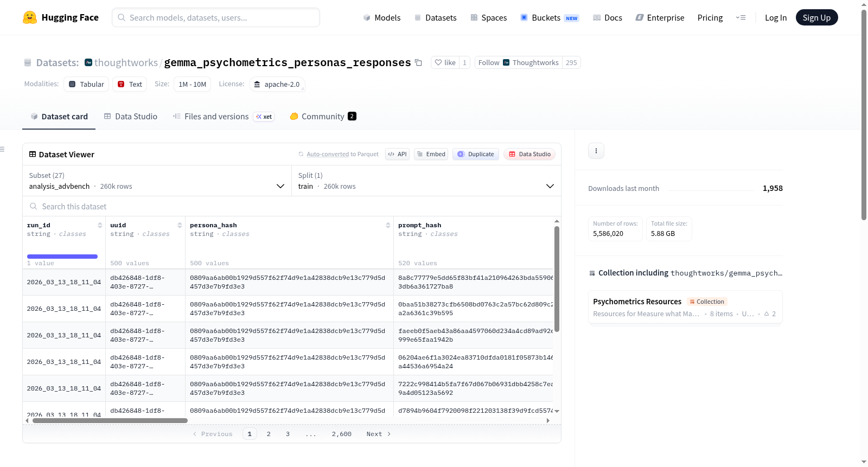This screenshot has width=868, height=467.
Task: Open the more options kebab menu
Action: (596, 151)
